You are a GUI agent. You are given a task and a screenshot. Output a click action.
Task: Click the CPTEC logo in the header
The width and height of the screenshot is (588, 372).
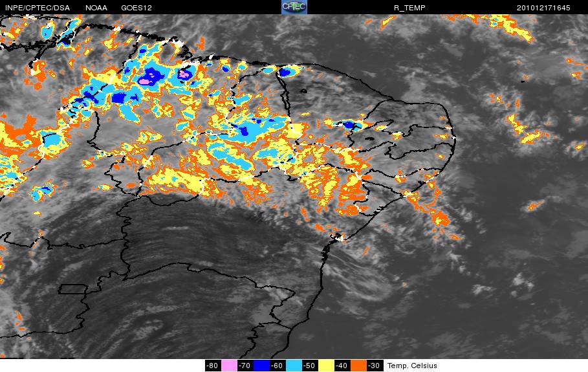(x=294, y=7)
